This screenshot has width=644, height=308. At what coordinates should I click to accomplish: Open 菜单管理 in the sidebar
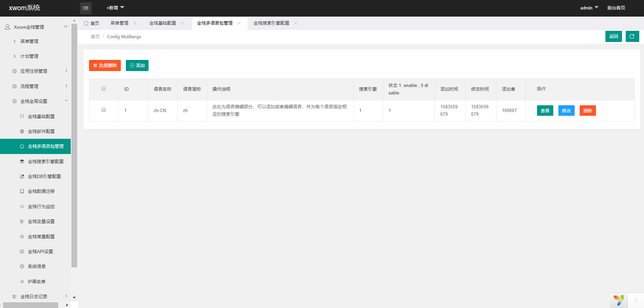coord(29,41)
